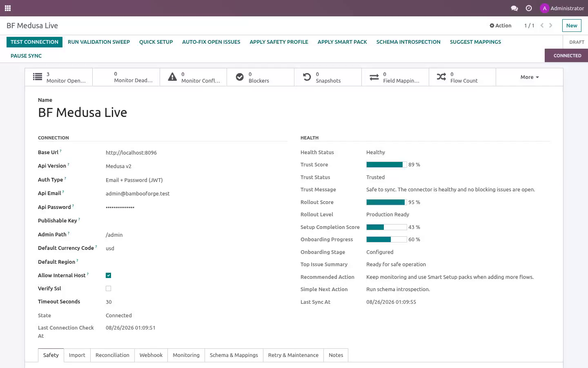This screenshot has height=368, width=588.
Task: Click the Administrator avatar icon
Action: (544, 8)
